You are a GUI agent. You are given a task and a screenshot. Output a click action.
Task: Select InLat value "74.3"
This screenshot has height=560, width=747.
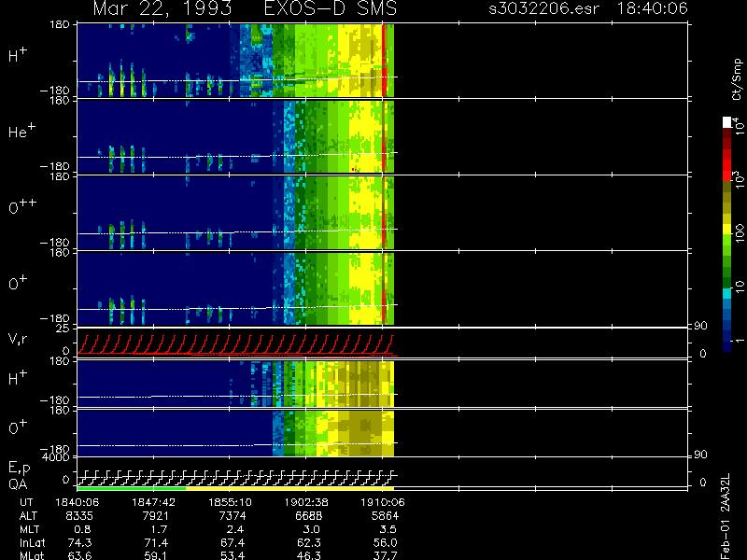[x=80, y=542]
